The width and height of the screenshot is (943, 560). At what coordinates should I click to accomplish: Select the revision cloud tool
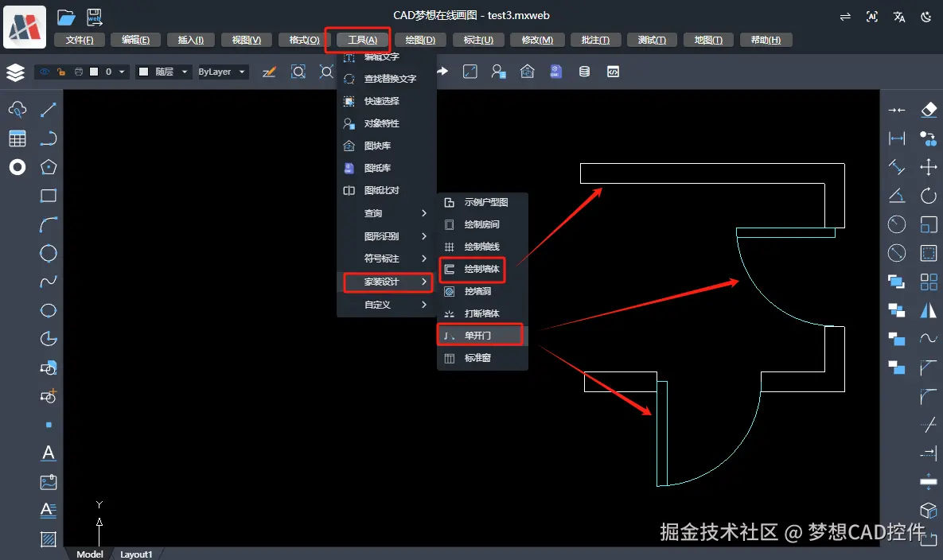pos(17,109)
